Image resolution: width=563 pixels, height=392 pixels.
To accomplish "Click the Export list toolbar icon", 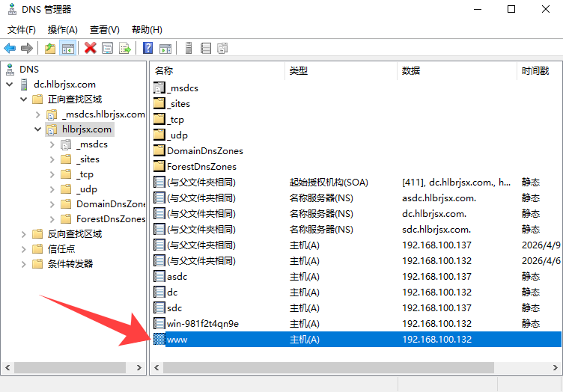I will tap(125, 48).
